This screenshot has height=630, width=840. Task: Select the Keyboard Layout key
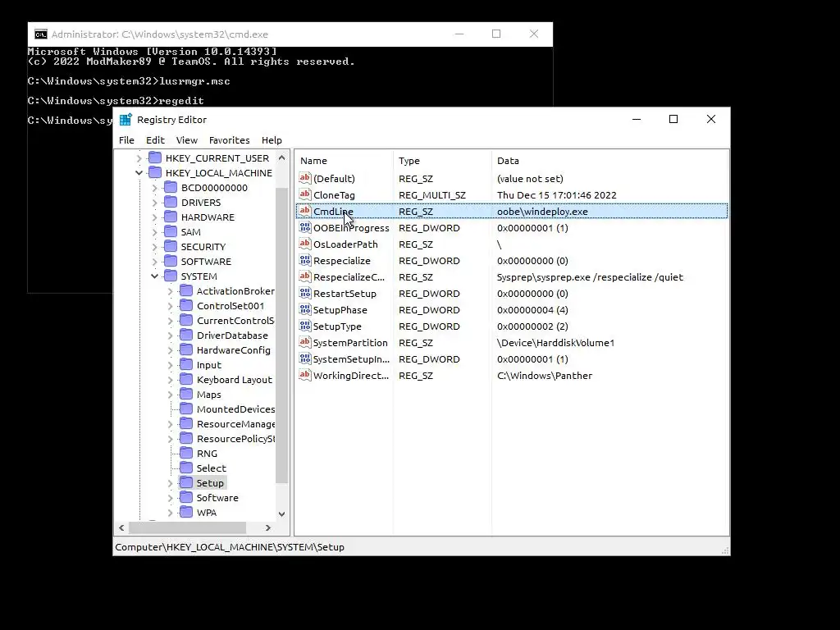point(234,380)
